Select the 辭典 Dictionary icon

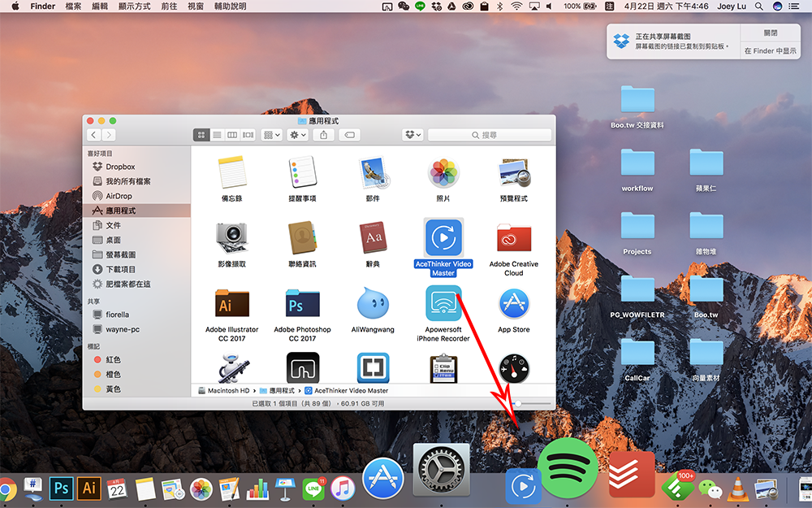[373, 238]
